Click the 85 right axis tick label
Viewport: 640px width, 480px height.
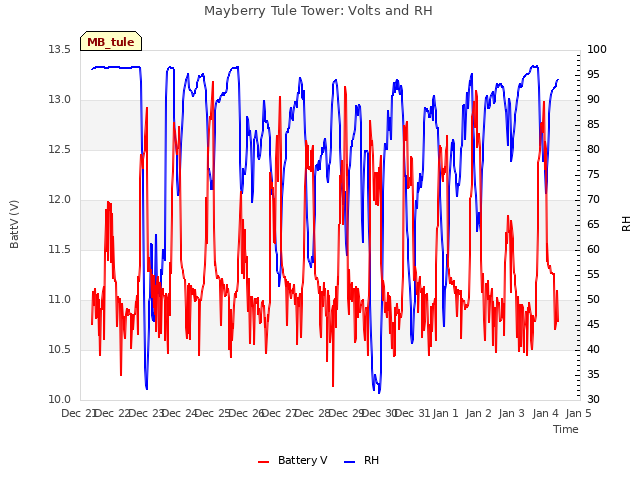(x=593, y=125)
